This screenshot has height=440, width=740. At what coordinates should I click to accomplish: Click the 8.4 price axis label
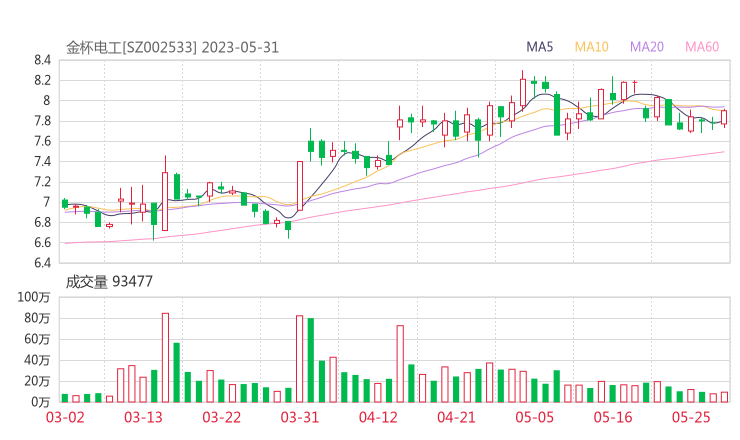tap(42, 60)
